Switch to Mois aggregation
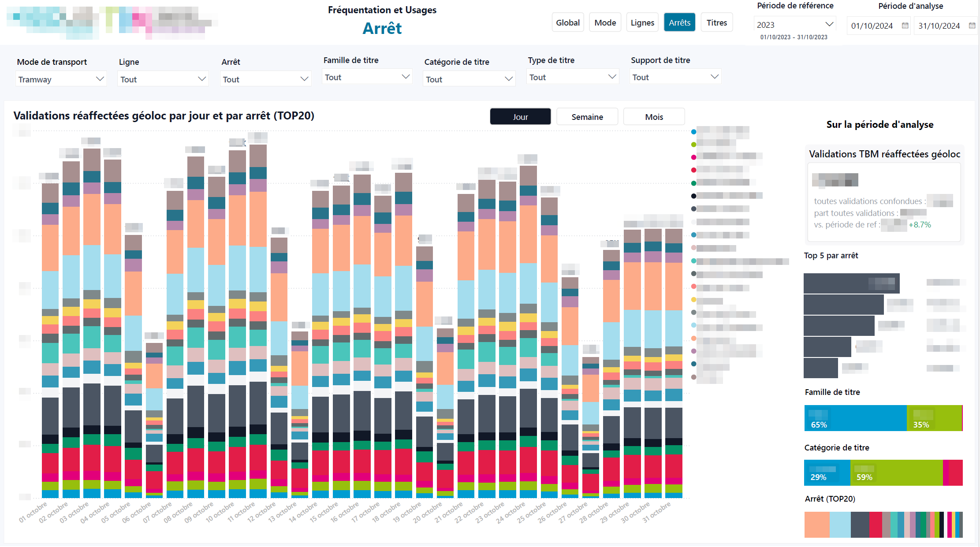The width and height of the screenshot is (980, 547). click(654, 116)
